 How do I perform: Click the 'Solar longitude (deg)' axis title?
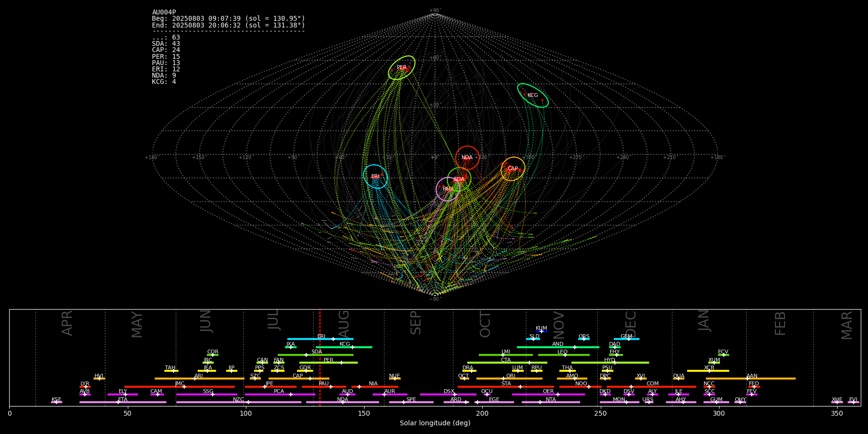pos(435,423)
